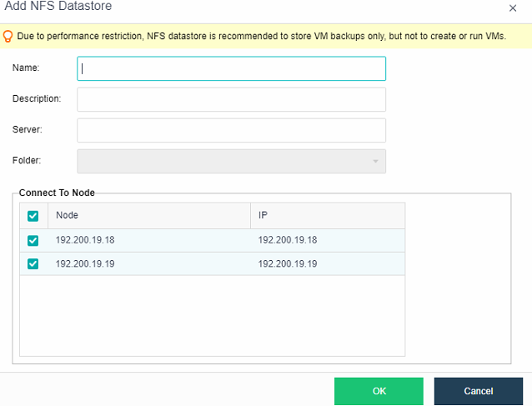The image size is (532, 406).
Task: Select node name 192.200.19.19 in the Node column
Action: point(84,264)
